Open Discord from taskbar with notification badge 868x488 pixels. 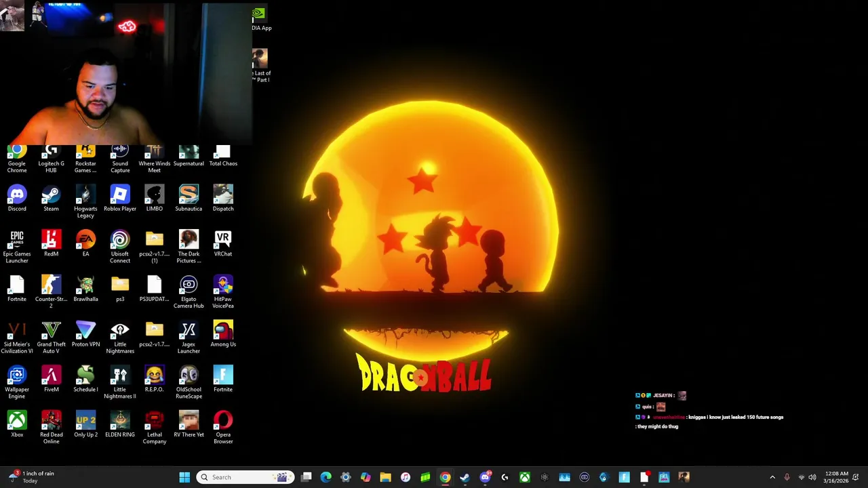[485, 477]
